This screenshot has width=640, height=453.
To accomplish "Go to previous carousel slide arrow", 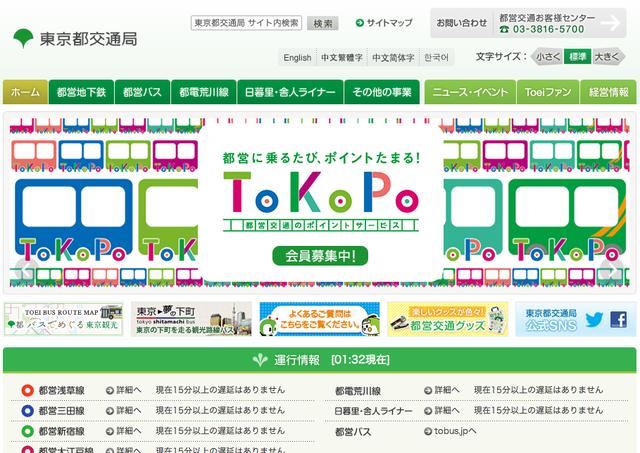I will [x=26, y=269].
